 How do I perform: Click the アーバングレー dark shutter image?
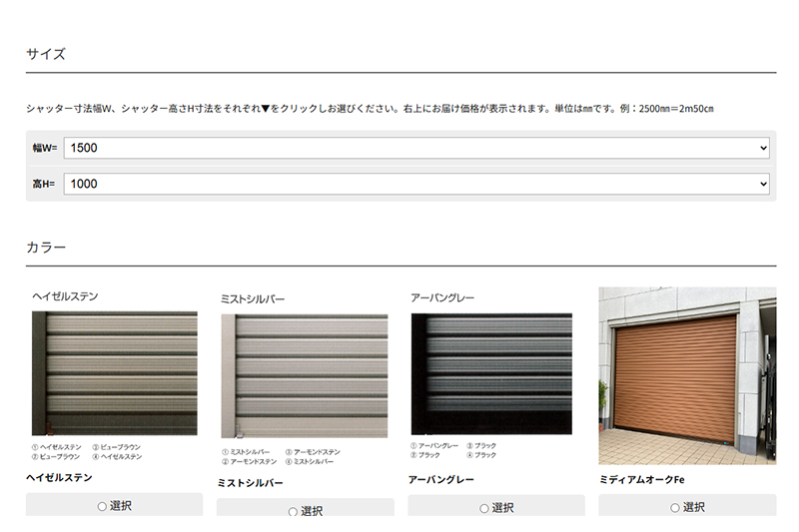point(490,373)
